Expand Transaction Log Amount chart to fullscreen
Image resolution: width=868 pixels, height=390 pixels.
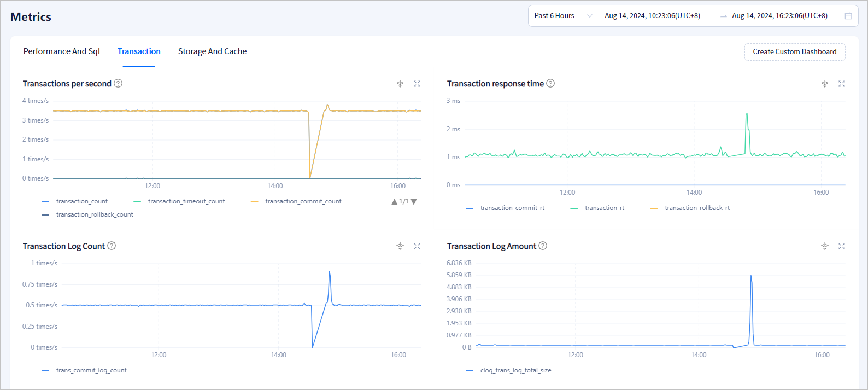point(842,246)
